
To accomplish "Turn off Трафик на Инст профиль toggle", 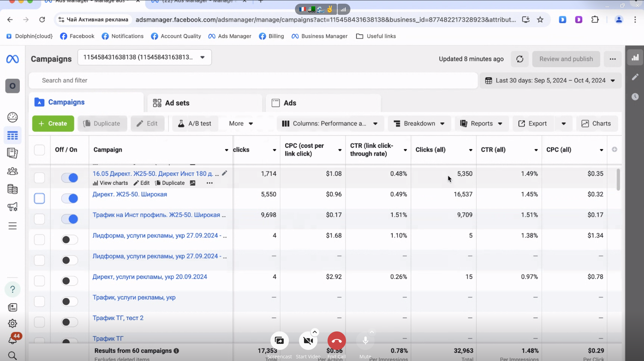I will [70, 219].
